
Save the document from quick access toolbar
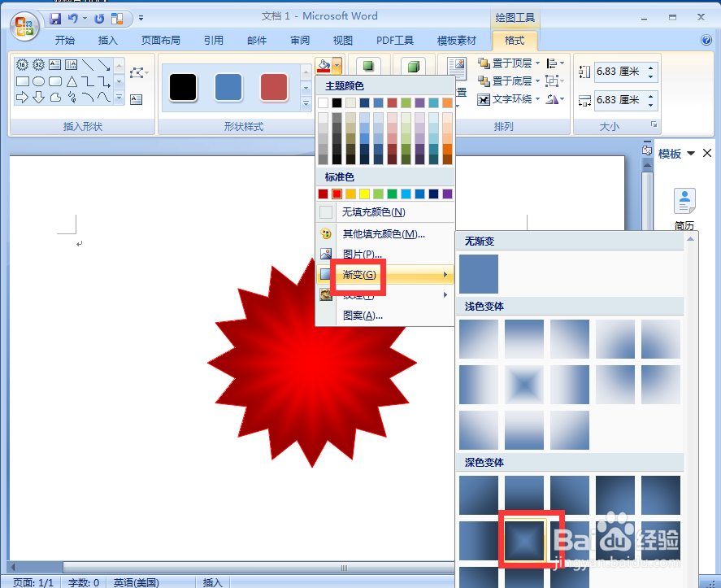click(55, 19)
